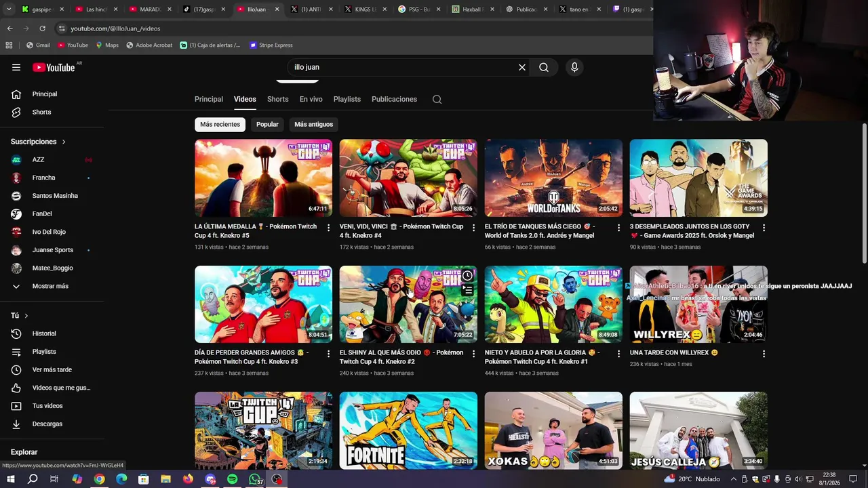The height and width of the screenshot is (488, 868).
Task: Open Firefox from the taskbar
Action: (188, 479)
